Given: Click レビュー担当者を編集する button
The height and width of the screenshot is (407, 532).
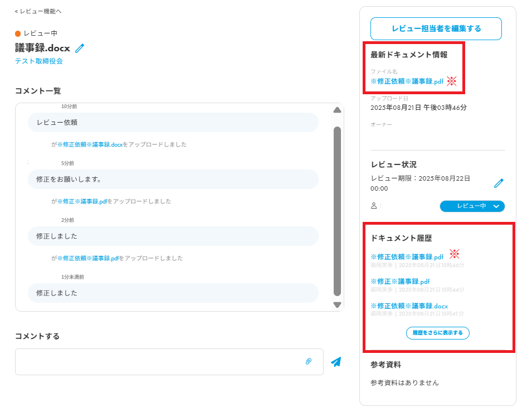Looking at the screenshot, I should pyautogui.click(x=436, y=28).
